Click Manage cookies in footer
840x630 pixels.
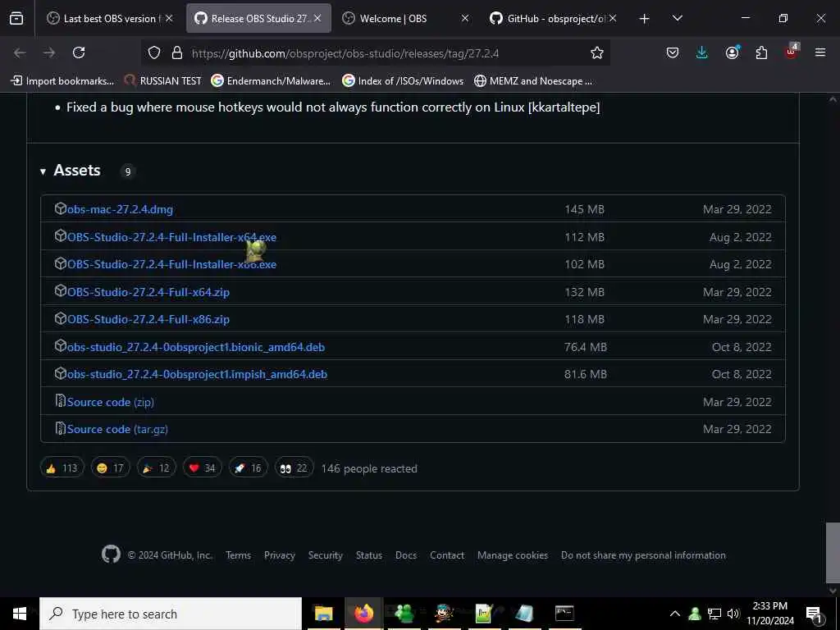(513, 555)
